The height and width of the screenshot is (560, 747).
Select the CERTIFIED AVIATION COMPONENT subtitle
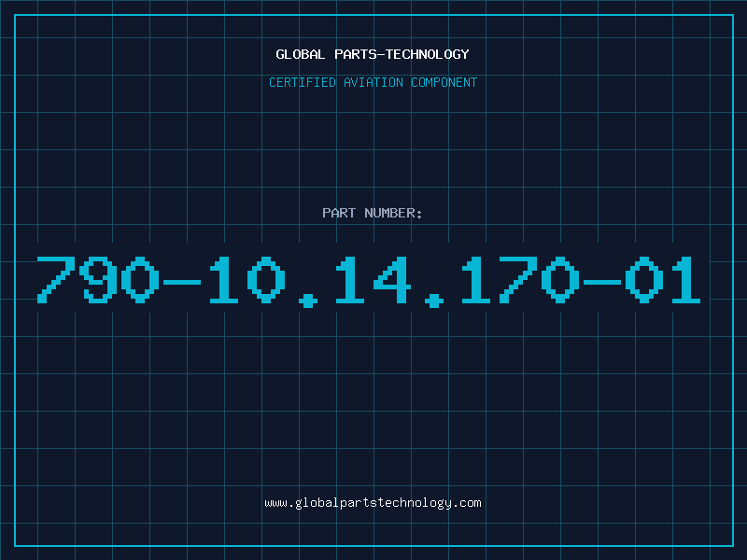[x=373, y=82]
